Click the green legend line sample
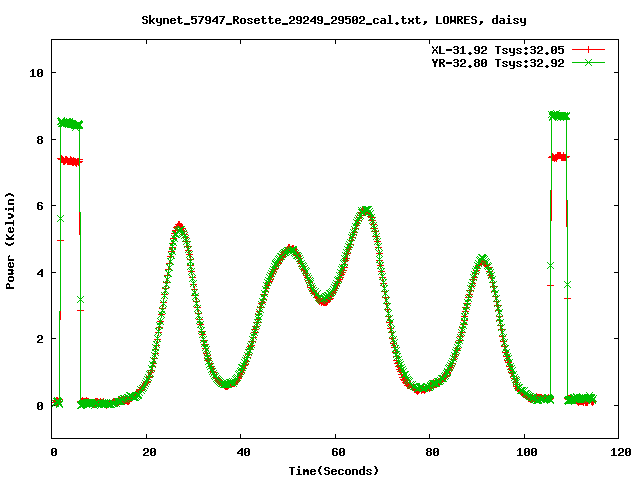This screenshot has width=640, height=480. (x=588, y=62)
